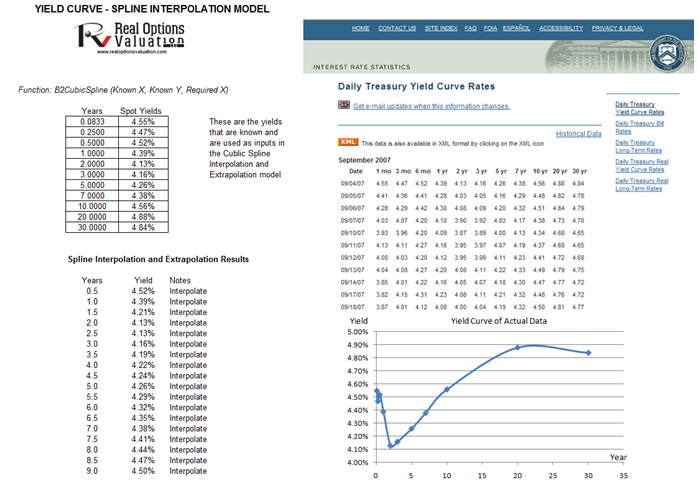Click the 30 yr column header
The image size is (699, 480).
580,171
